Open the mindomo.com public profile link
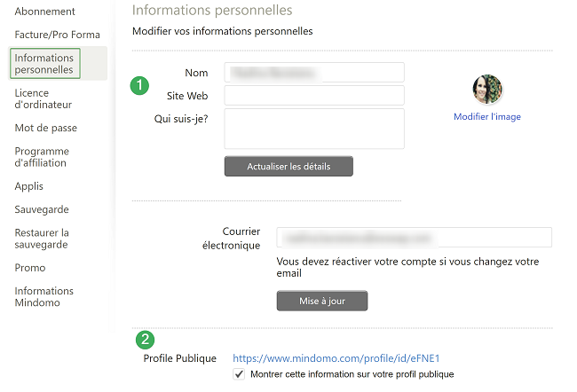This screenshot has height=392, width=577. pyautogui.click(x=336, y=358)
